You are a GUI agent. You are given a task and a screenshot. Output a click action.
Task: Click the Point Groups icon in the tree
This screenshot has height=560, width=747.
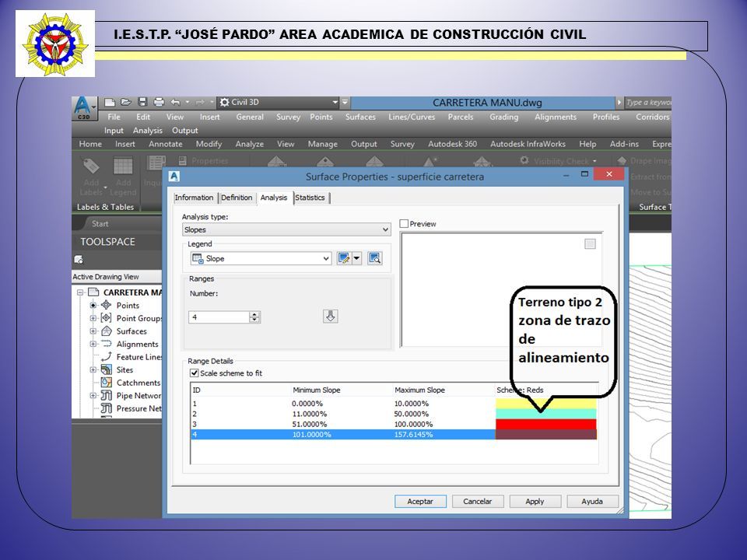pos(107,317)
